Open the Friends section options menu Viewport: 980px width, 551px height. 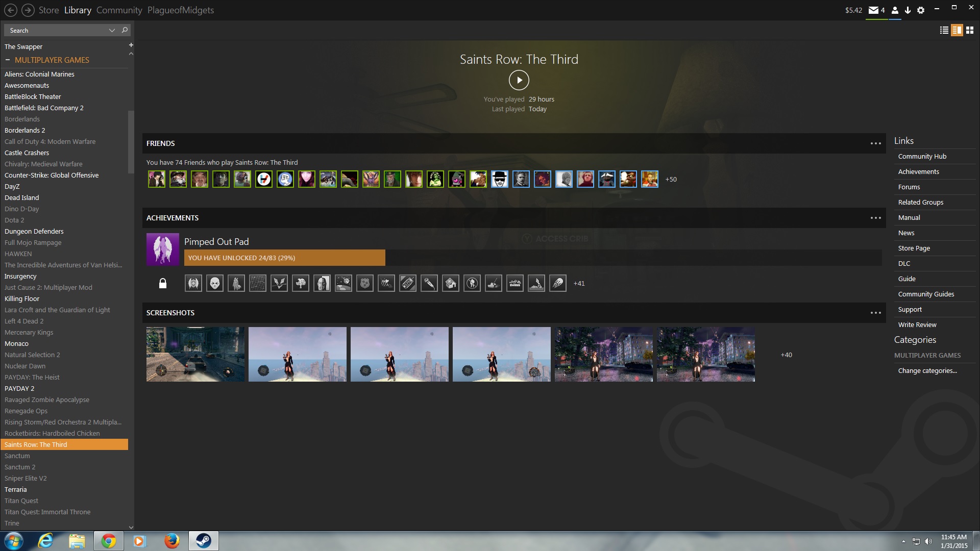point(876,143)
